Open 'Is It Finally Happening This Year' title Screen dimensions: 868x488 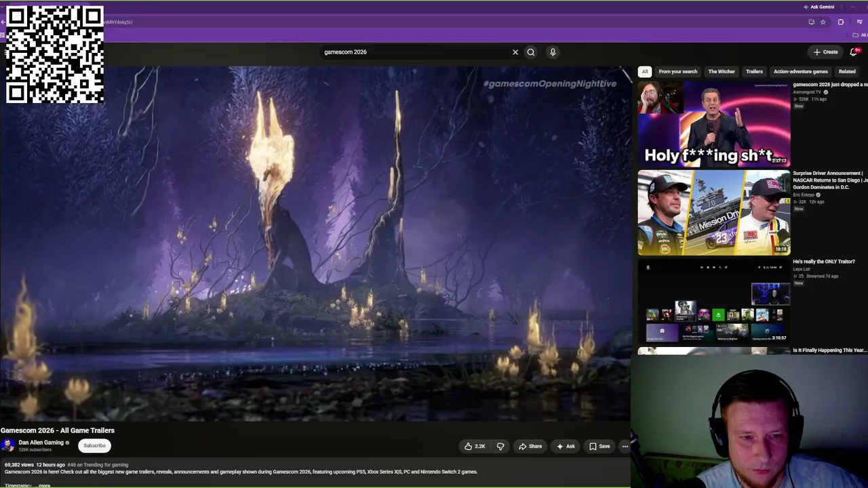coord(830,350)
